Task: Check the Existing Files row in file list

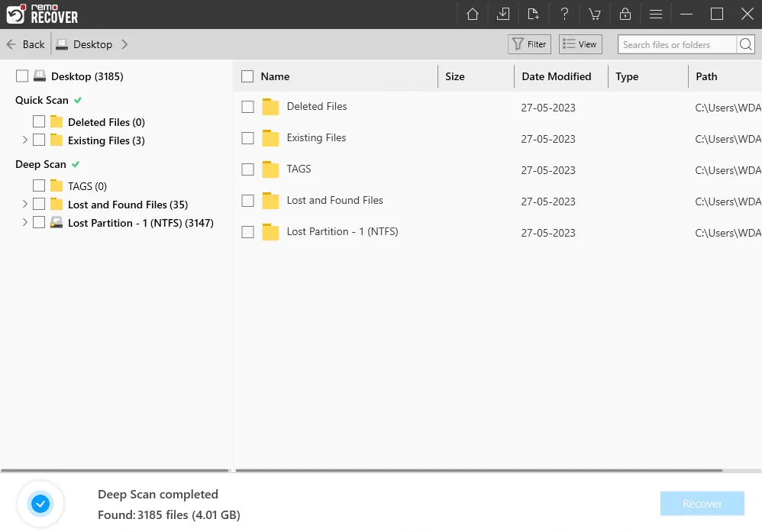Action: [248, 138]
